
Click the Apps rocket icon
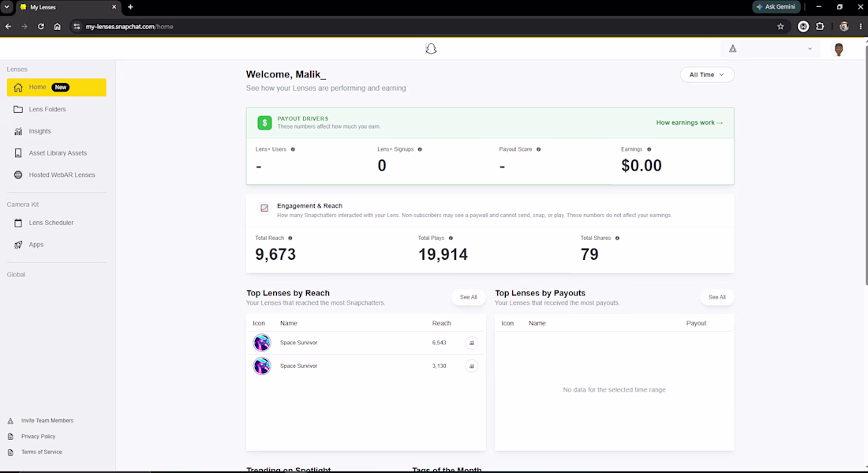tap(18, 244)
